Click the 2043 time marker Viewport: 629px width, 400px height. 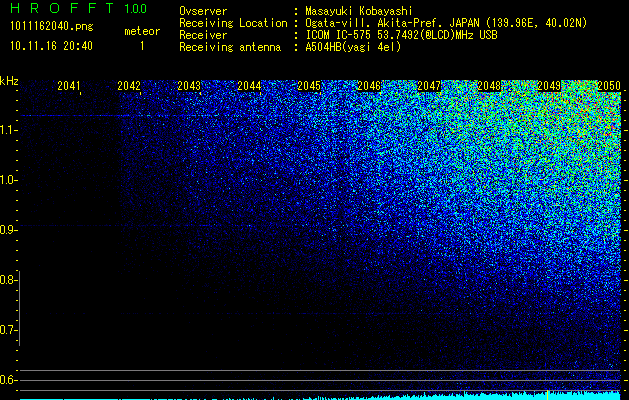tap(189, 86)
